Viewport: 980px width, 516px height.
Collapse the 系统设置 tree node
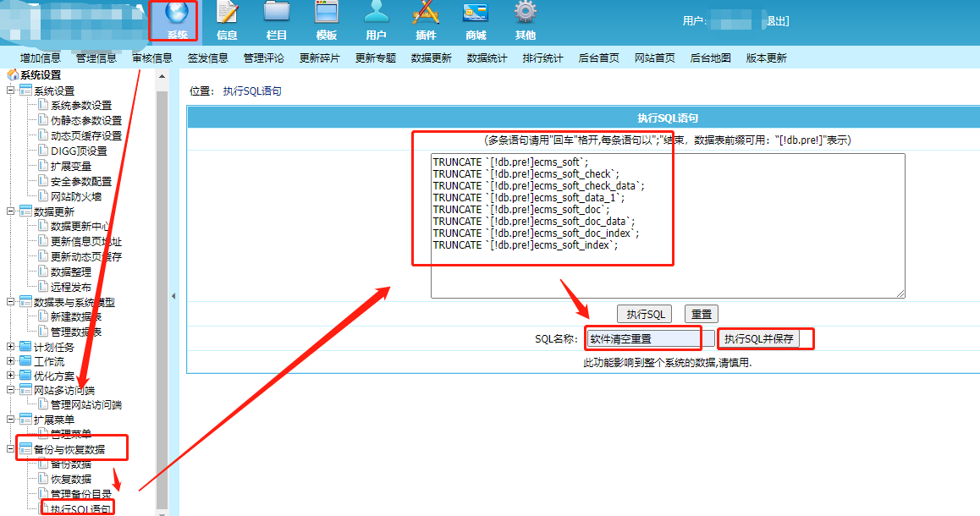point(11,91)
